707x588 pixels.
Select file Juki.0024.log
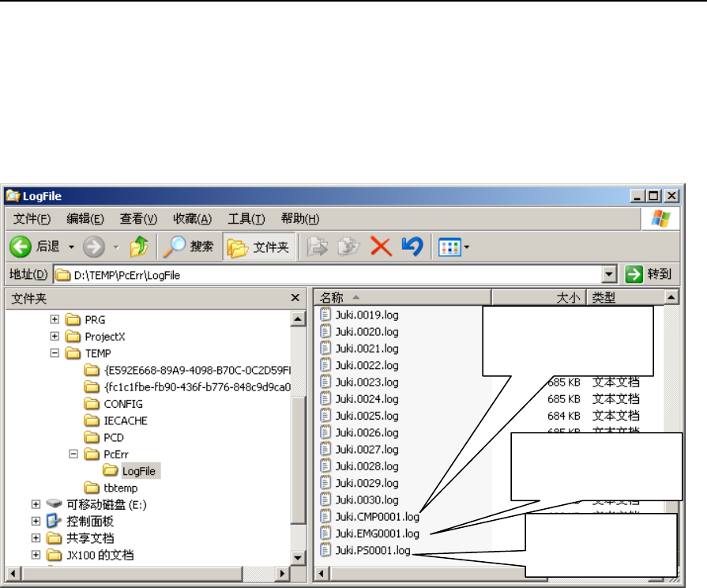[359, 399]
